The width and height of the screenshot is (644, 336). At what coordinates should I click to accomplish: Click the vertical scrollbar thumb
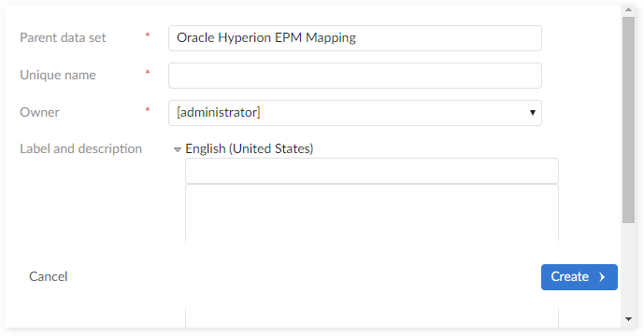628,119
